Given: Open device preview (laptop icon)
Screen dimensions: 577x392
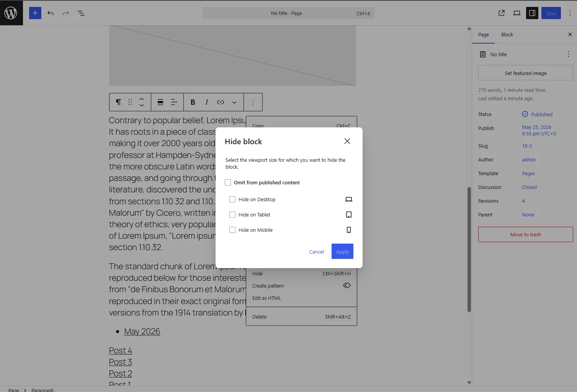Looking at the screenshot, I should tap(517, 13).
